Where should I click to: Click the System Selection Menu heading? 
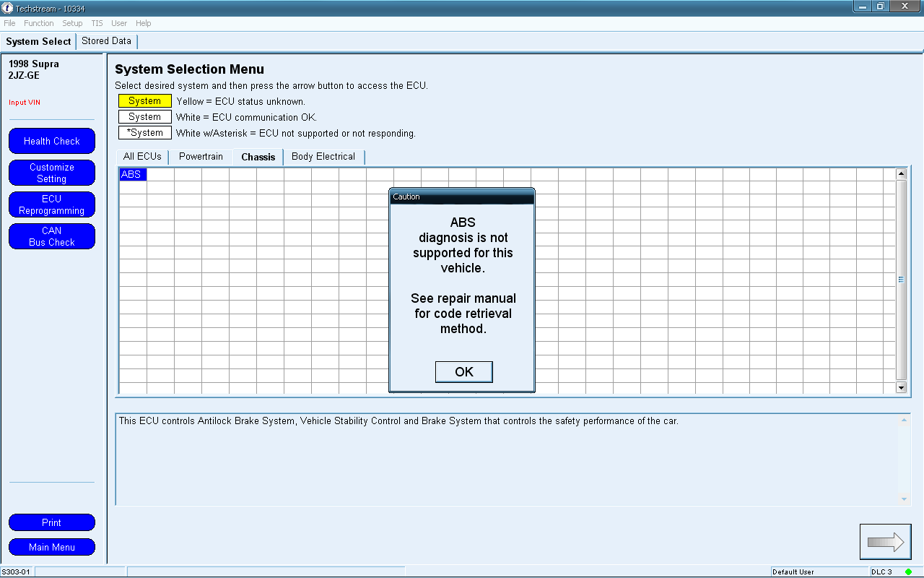[190, 69]
